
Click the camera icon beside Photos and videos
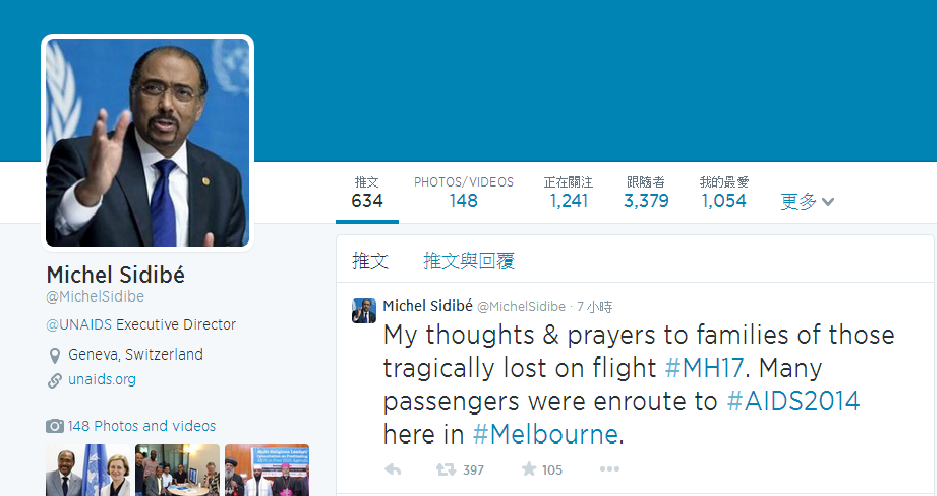point(55,426)
